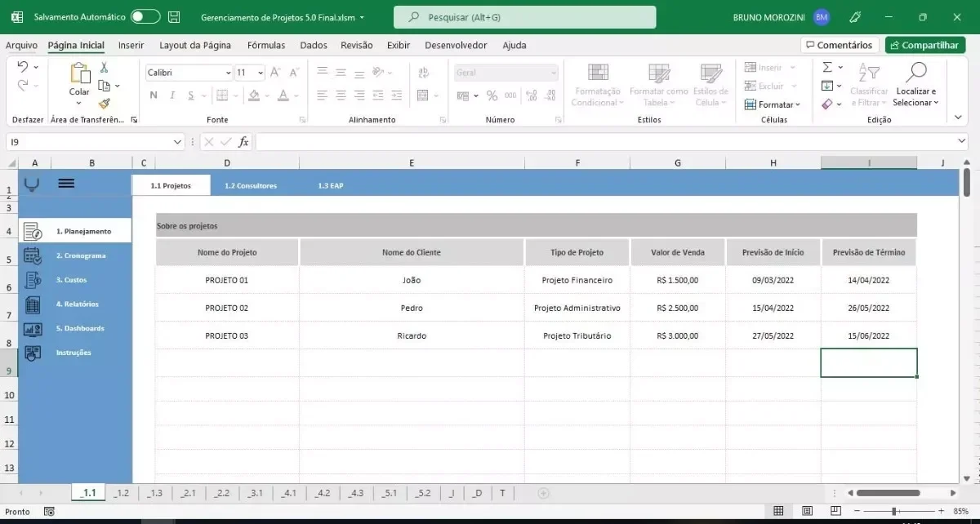Click the hamburger menu icon in sidebar

pyautogui.click(x=66, y=184)
